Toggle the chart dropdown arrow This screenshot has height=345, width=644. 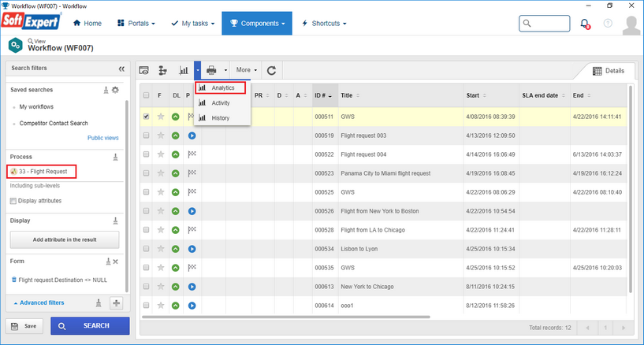point(198,71)
